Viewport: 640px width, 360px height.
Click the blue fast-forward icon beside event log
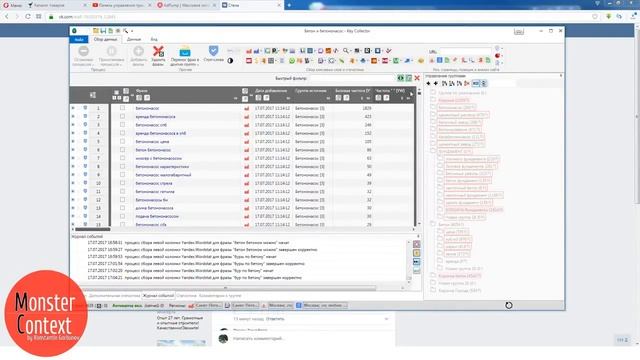(x=416, y=262)
